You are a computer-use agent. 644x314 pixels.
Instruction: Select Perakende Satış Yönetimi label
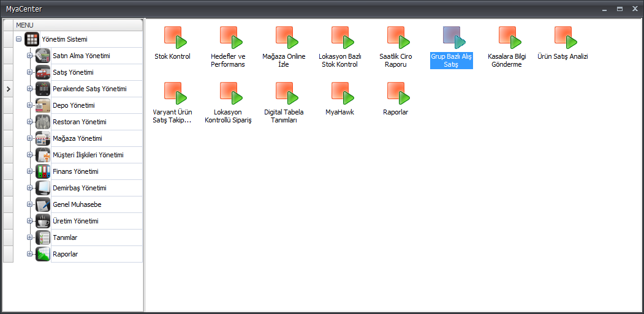[89, 89]
